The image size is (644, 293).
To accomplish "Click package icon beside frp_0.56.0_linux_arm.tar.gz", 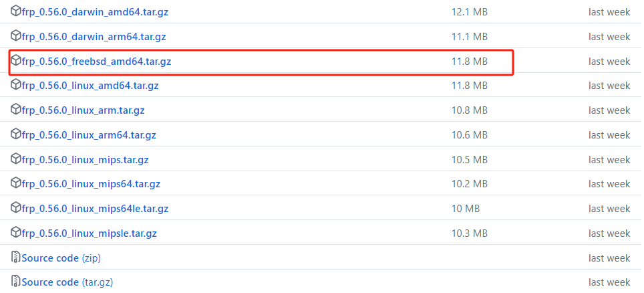I will pos(16,110).
